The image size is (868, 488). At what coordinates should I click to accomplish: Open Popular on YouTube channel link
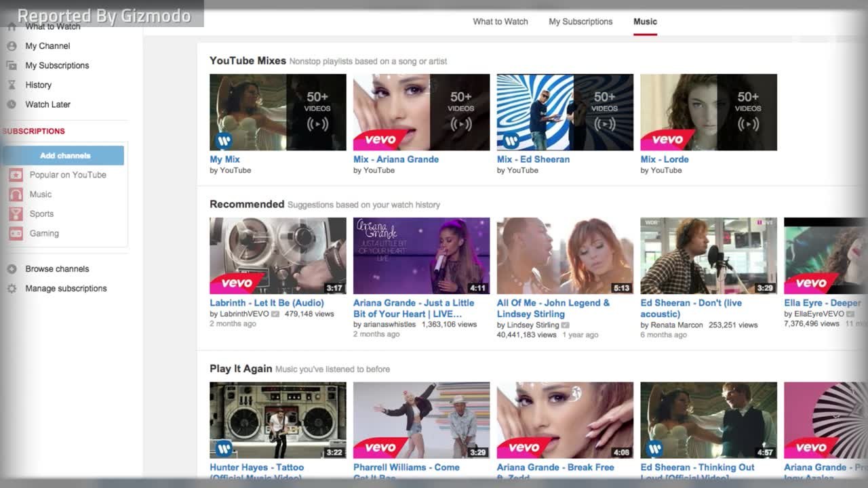68,175
